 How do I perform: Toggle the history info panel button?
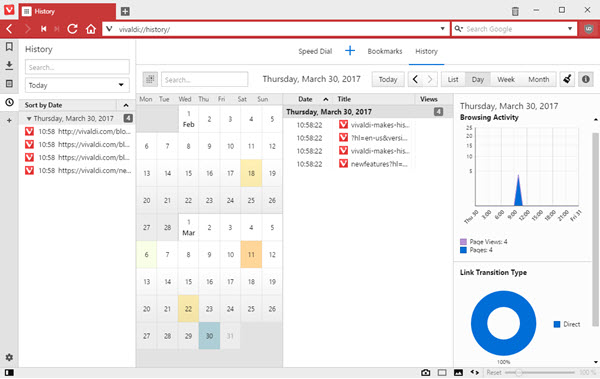tap(585, 79)
